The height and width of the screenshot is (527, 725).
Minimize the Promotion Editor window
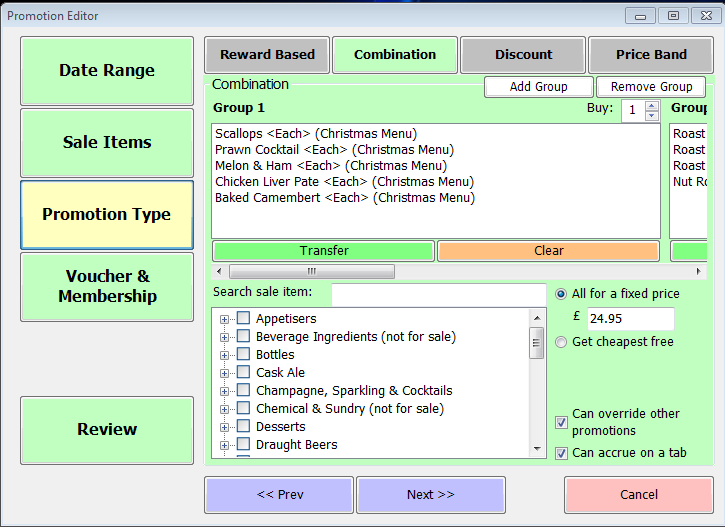pyautogui.click(x=640, y=16)
